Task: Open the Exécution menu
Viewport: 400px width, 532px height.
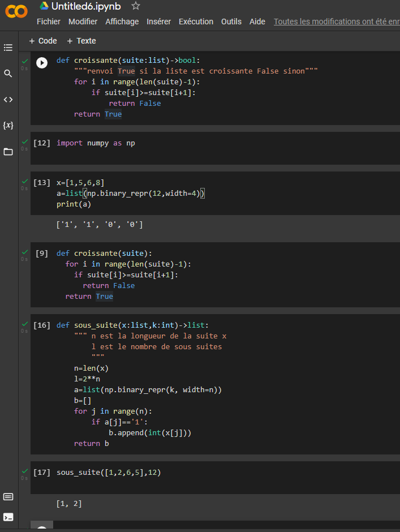Action: tap(196, 22)
